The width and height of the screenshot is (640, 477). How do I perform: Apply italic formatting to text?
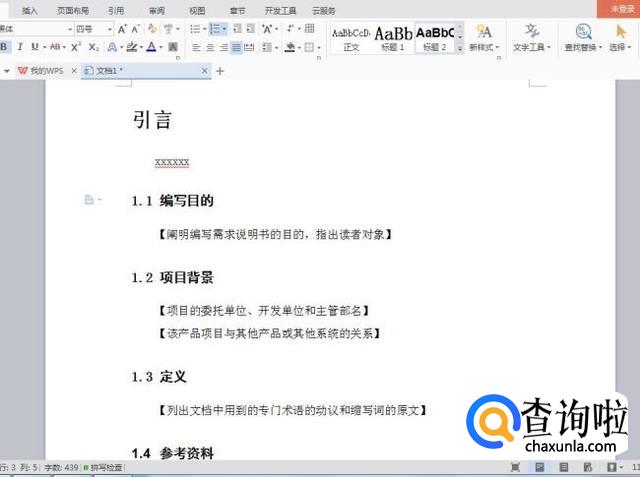click(x=20, y=47)
